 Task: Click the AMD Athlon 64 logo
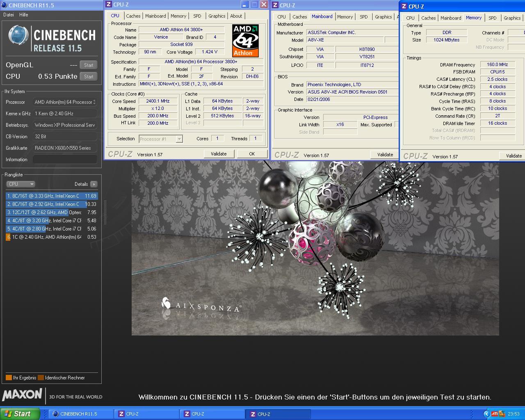click(x=246, y=40)
